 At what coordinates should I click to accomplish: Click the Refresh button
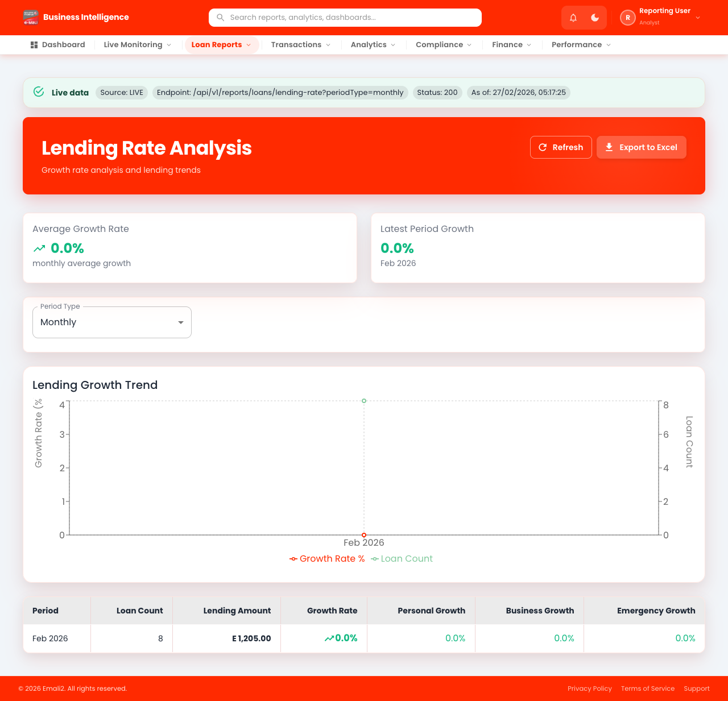[x=561, y=147]
